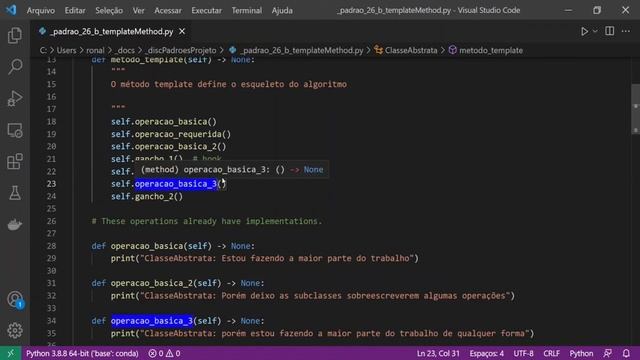Change indentation via Espaços: 4
Viewport: 640px width, 360px height.
pos(486,353)
